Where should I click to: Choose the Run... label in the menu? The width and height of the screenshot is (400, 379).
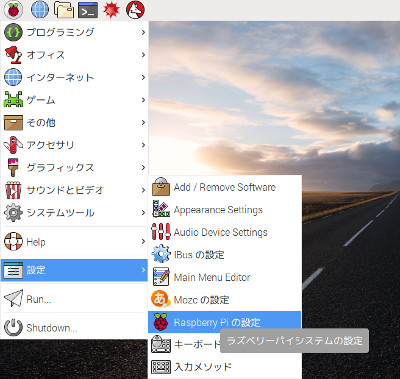click(39, 299)
